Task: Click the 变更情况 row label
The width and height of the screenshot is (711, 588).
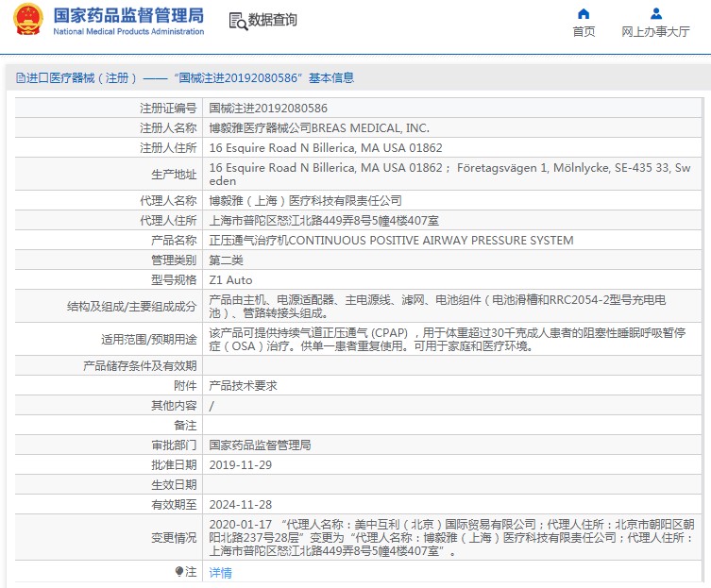Action: pos(174,538)
